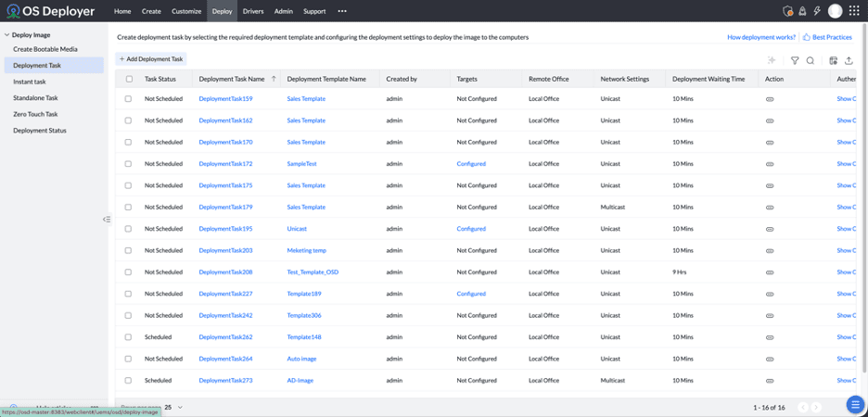Select Create Bootable Media in sidebar
The height and width of the screenshot is (417, 868).
[x=45, y=49]
